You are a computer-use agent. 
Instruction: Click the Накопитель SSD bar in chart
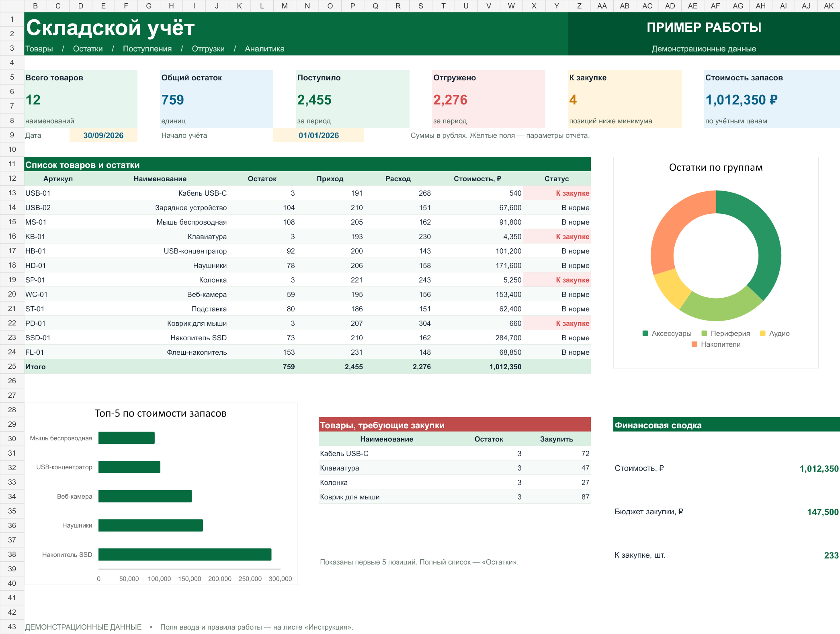pyautogui.click(x=185, y=554)
